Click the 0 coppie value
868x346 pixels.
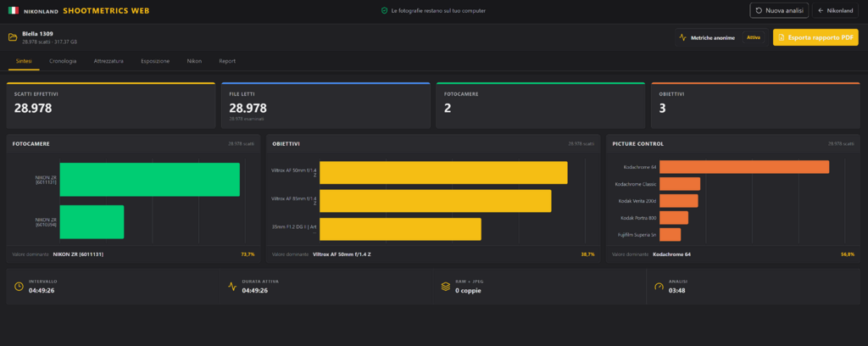coord(468,291)
